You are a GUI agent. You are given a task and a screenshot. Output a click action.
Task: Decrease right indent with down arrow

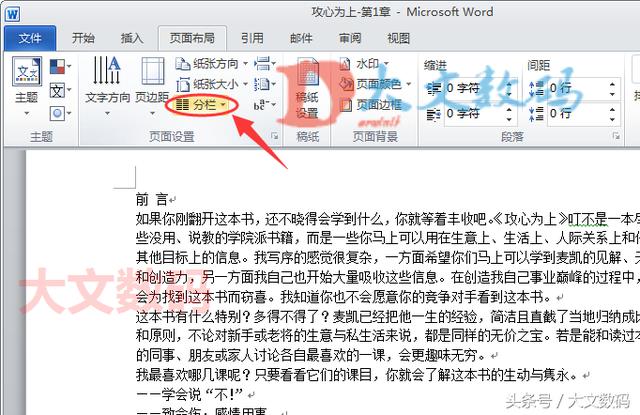509,118
